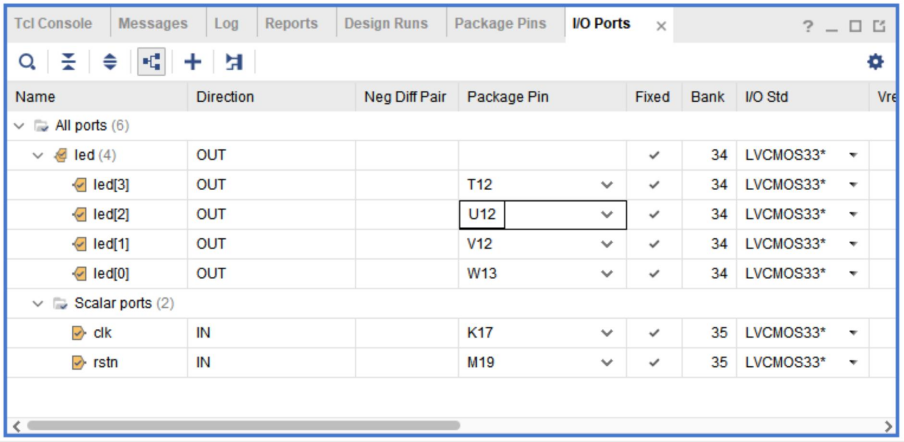Collapse the led bus tree node
Screen dimensions: 904x442
pyautogui.click(x=39, y=155)
